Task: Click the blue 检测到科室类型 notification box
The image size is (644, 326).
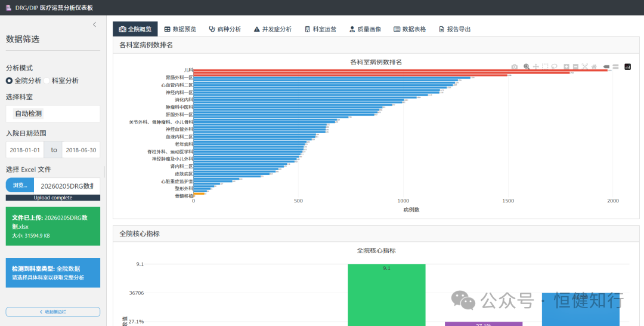Action: pos(53,272)
